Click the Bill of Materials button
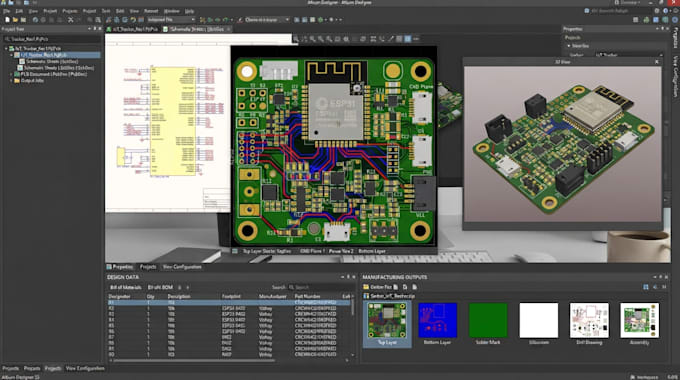The image size is (680, 380). (125, 287)
